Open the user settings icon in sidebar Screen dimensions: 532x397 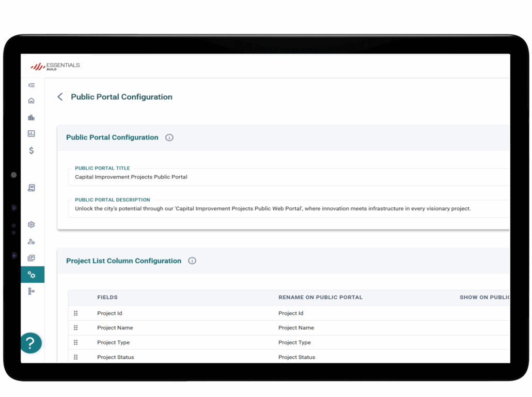[32, 241]
